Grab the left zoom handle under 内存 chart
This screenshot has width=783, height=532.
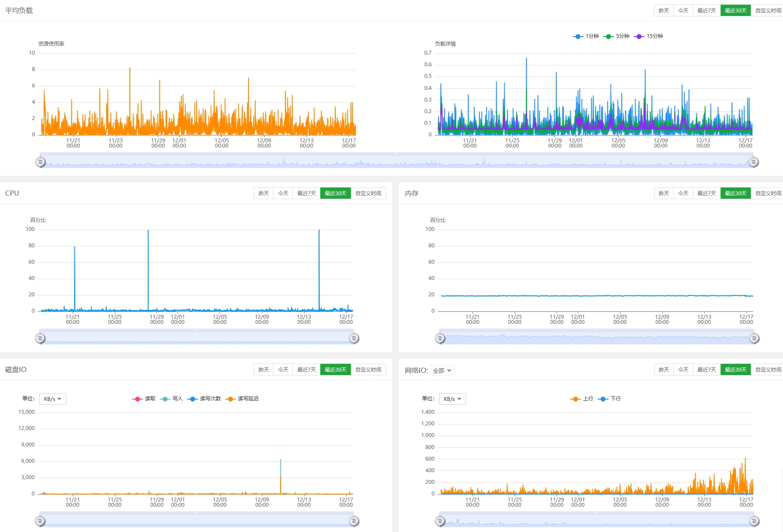click(440, 338)
